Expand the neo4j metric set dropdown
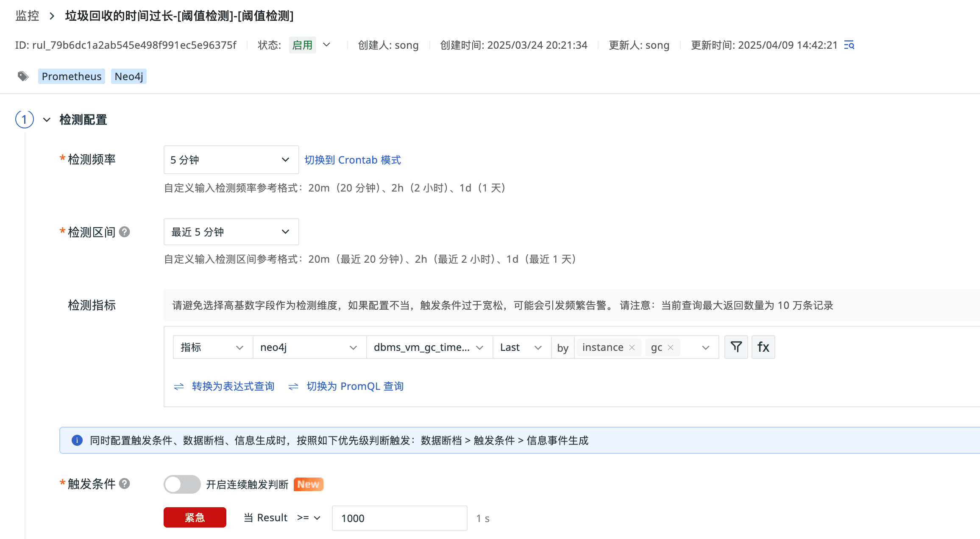This screenshot has height=539, width=980. (309, 347)
